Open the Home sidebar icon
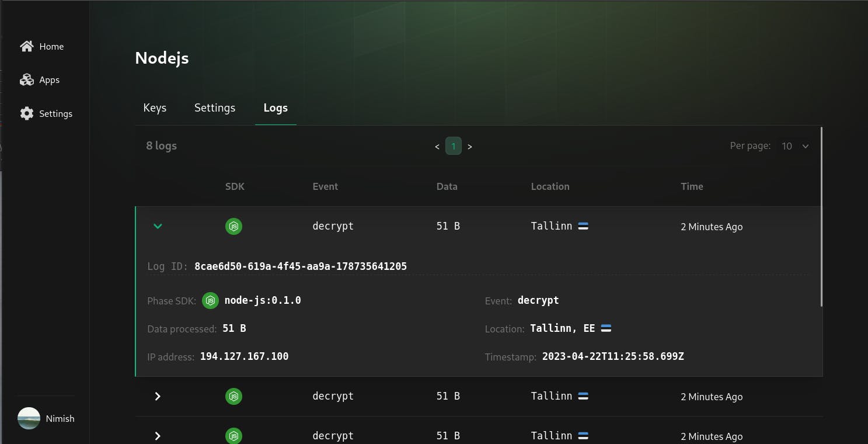 point(27,46)
